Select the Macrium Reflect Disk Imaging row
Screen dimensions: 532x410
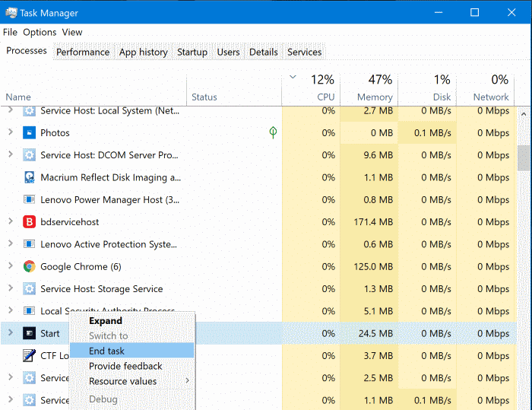258,177
